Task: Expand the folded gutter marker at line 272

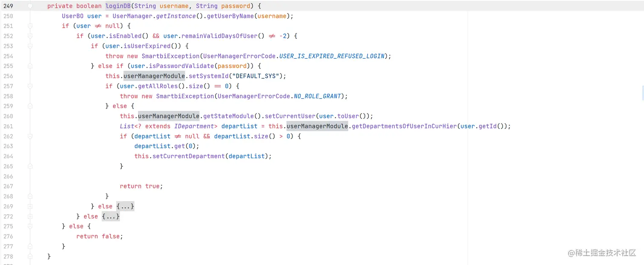Action: (30, 217)
